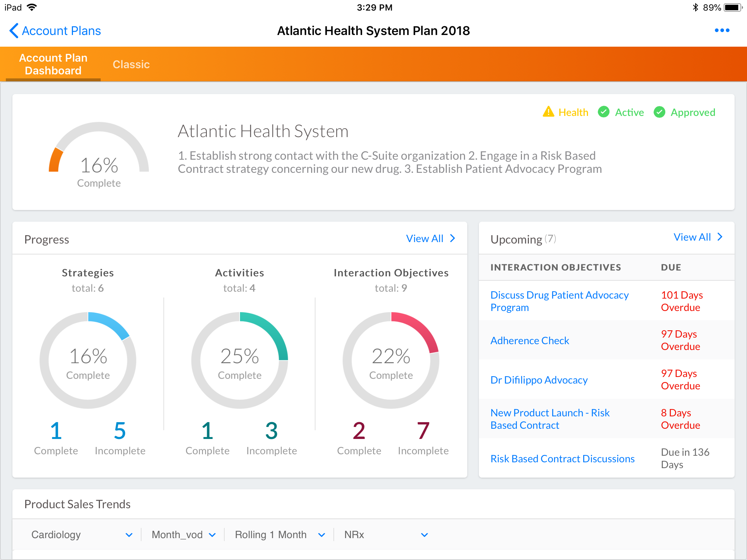
Task: Tap the yellow Health warning icon
Action: click(x=548, y=112)
